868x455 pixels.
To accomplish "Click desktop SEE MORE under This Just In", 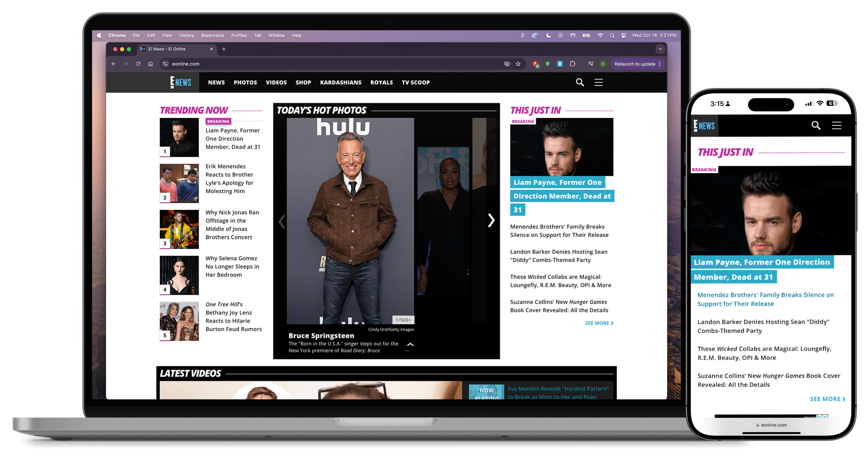I will (599, 323).
